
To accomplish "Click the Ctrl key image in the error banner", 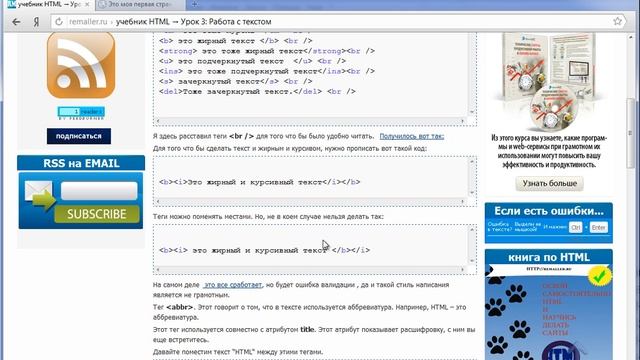I will 576,227.
